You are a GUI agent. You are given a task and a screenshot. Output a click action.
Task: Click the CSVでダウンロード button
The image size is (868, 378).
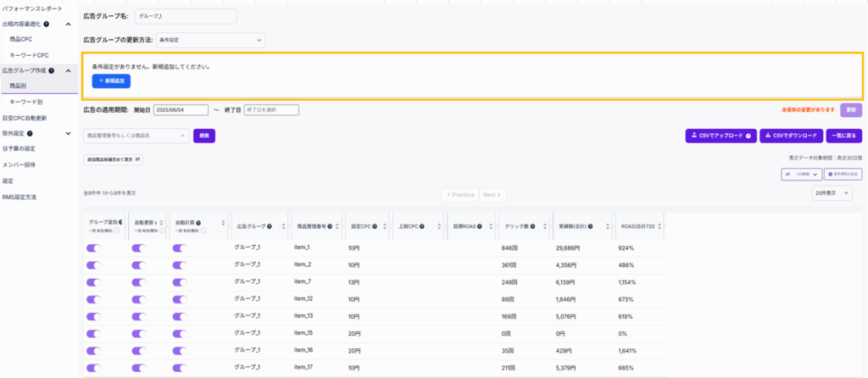[x=791, y=136]
